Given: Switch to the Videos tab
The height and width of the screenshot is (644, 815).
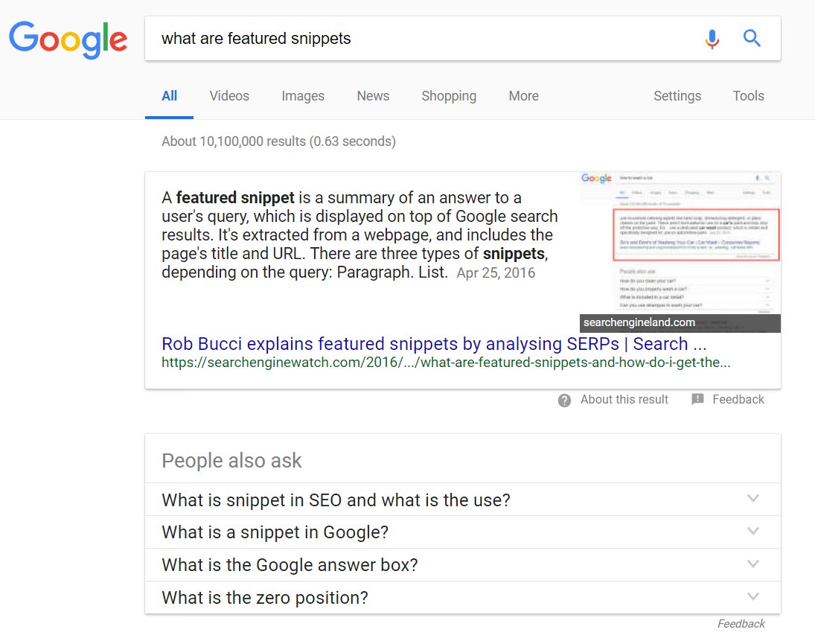Looking at the screenshot, I should click(x=229, y=96).
